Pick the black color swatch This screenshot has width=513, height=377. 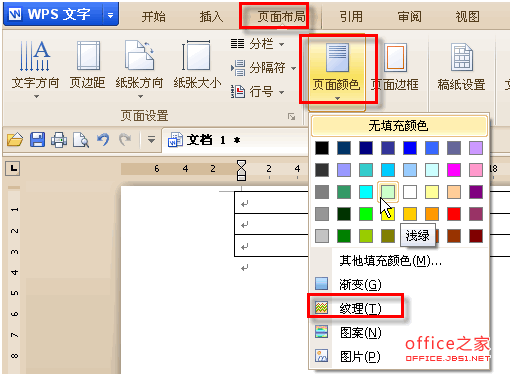coord(322,148)
